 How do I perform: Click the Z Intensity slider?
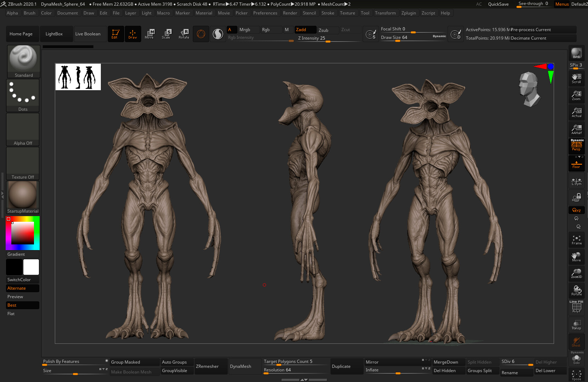(x=328, y=38)
